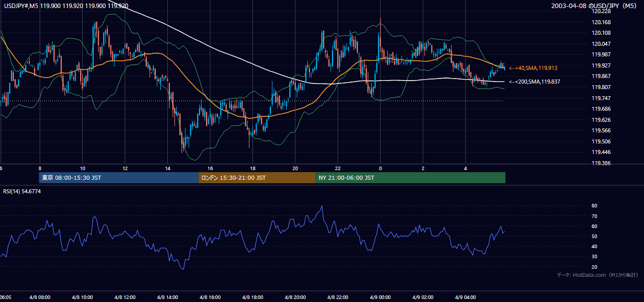Click the RSI(14) 54.6774 indicator label

(x=22, y=191)
